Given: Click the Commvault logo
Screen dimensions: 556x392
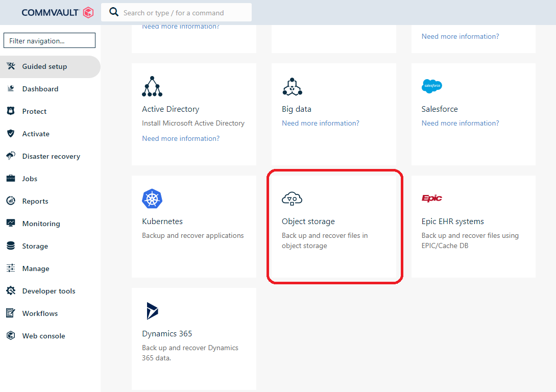Looking at the screenshot, I should coord(57,13).
